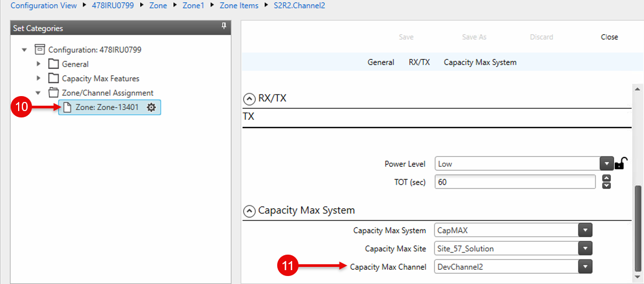
Task: Toggle the unlock padlock next to Power Level
Action: 619,163
